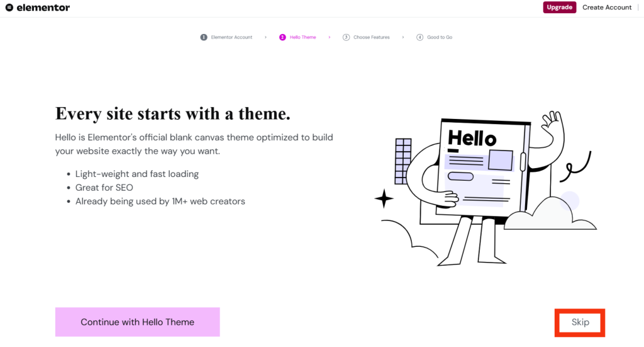
Task: Click the Elementor logo icon
Action: coord(9,8)
